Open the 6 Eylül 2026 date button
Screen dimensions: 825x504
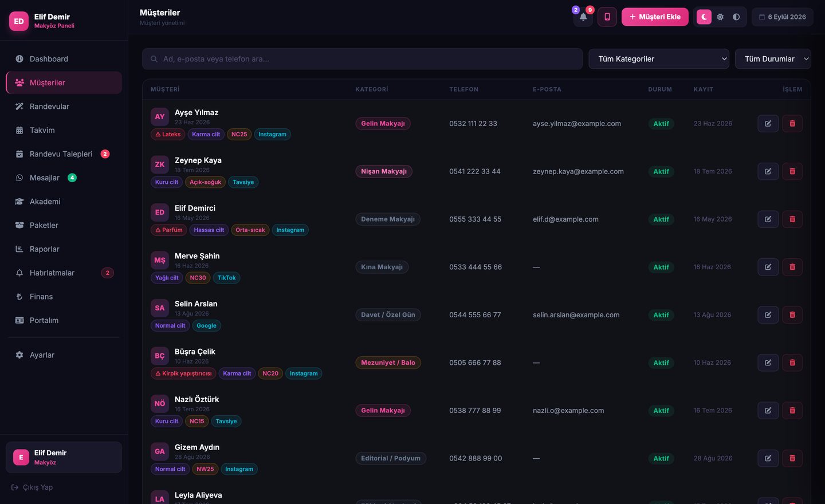(782, 17)
